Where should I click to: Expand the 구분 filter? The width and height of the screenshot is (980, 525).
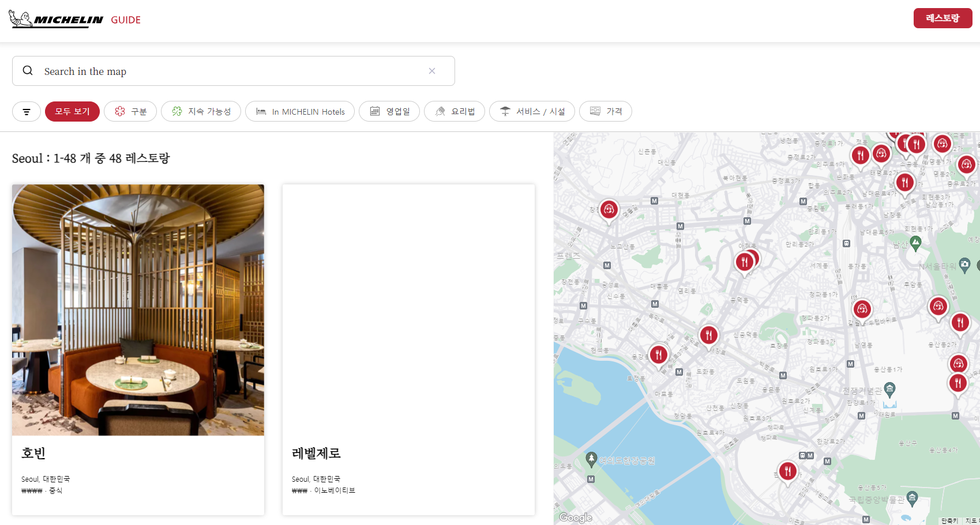click(130, 111)
